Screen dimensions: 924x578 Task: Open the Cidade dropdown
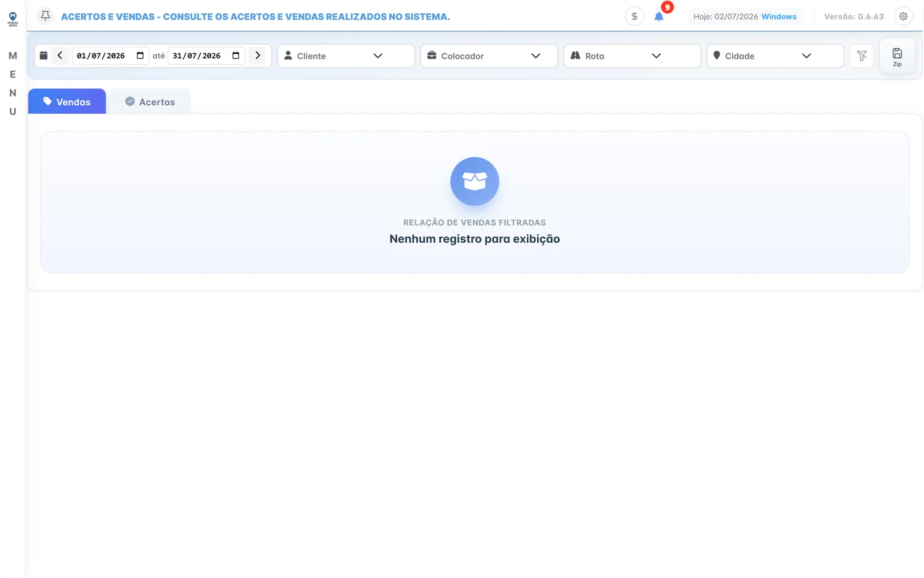[x=775, y=56]
